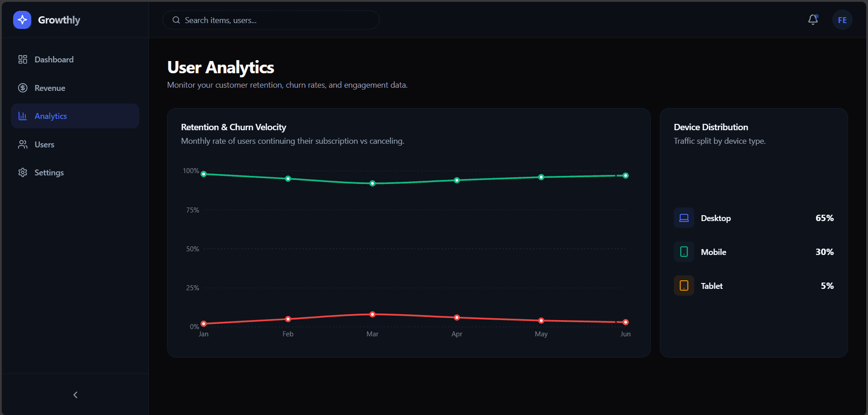Focus the search items input field
This screenshot has height=415, width=868.
[x=276, y=20]
